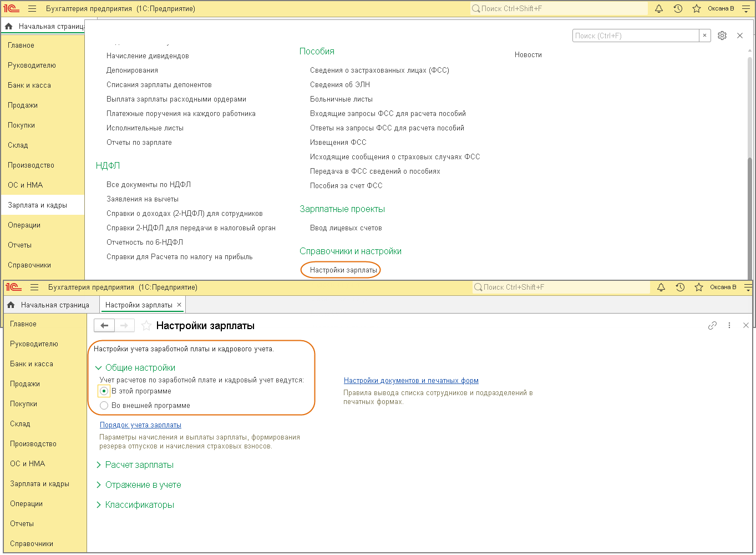756x555 pixels.
Task: Open ОС и НМА in lower sidebar
Action: pos(45,464)
